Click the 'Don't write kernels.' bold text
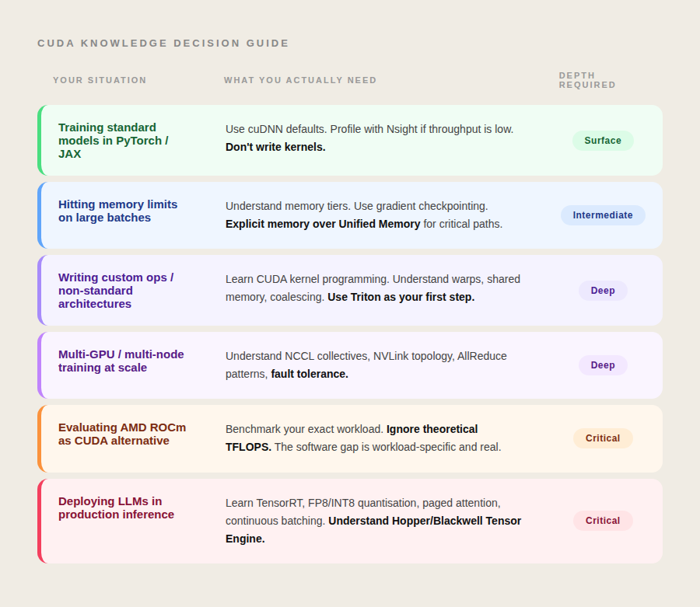Viewport: 700px width, 607px height. (275, 147)
